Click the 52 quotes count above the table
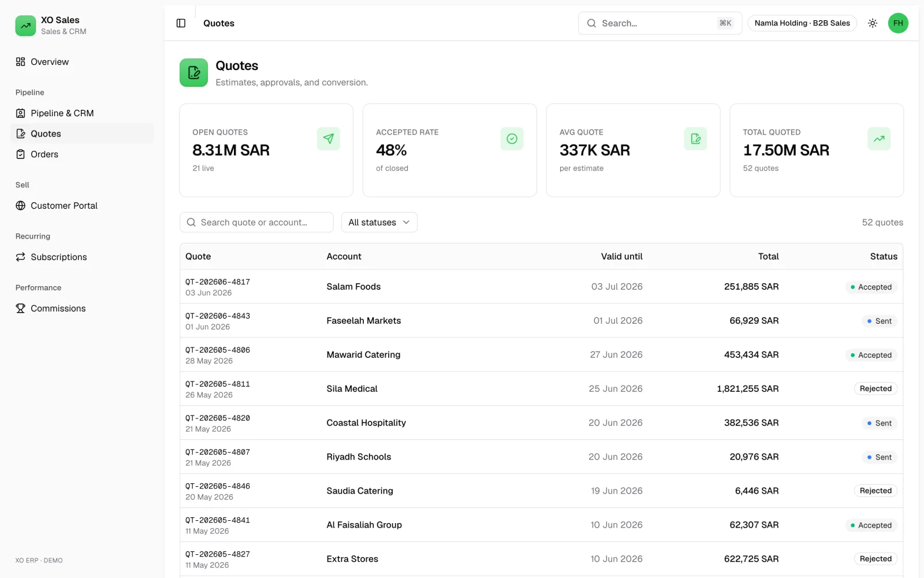924x578 pixels. point(882,223)
